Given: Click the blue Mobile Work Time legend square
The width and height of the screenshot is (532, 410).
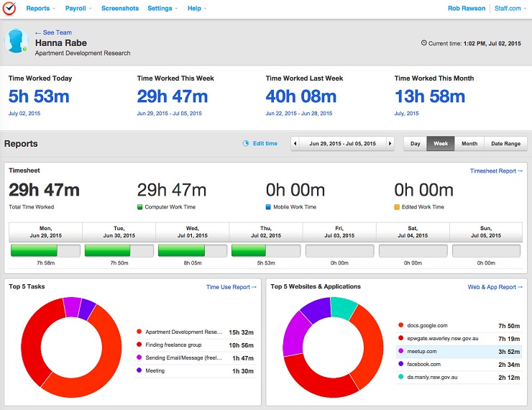Looking at the screenshot, I should (x=268, y=207).
